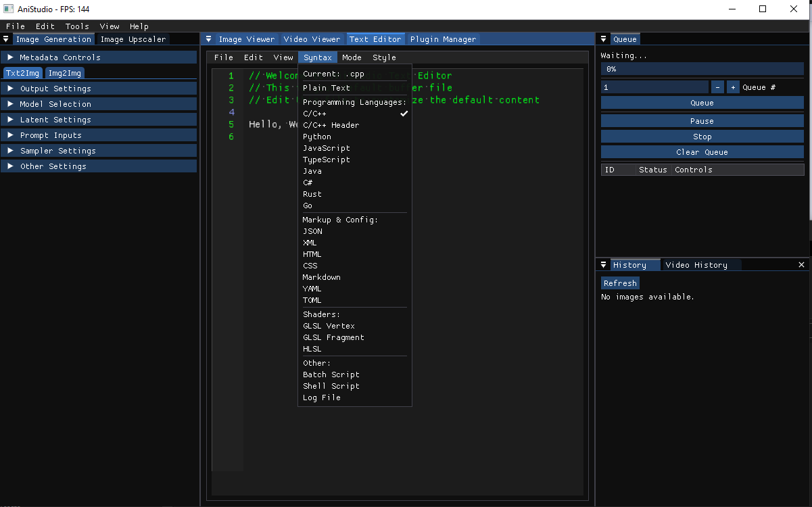The height and width of the screenshot is (507, 812).
Task: Select the Txt2Img tab
Action: 23,73
